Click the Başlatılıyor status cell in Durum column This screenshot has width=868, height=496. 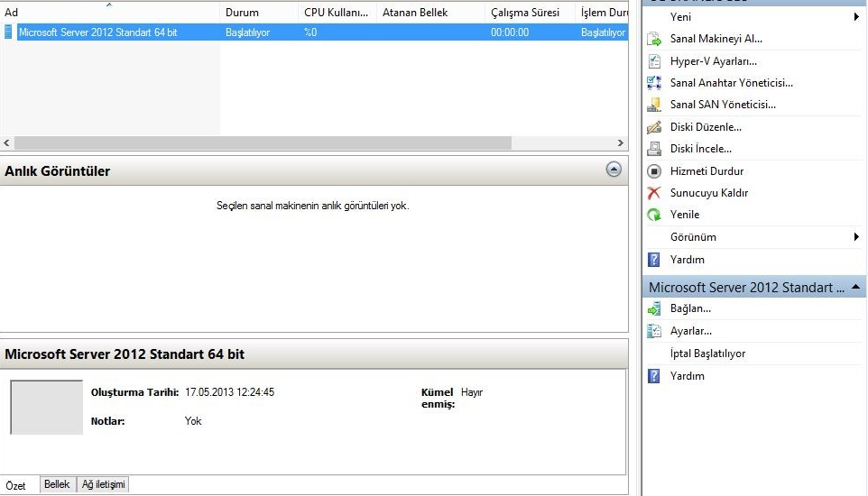point(247,32)
